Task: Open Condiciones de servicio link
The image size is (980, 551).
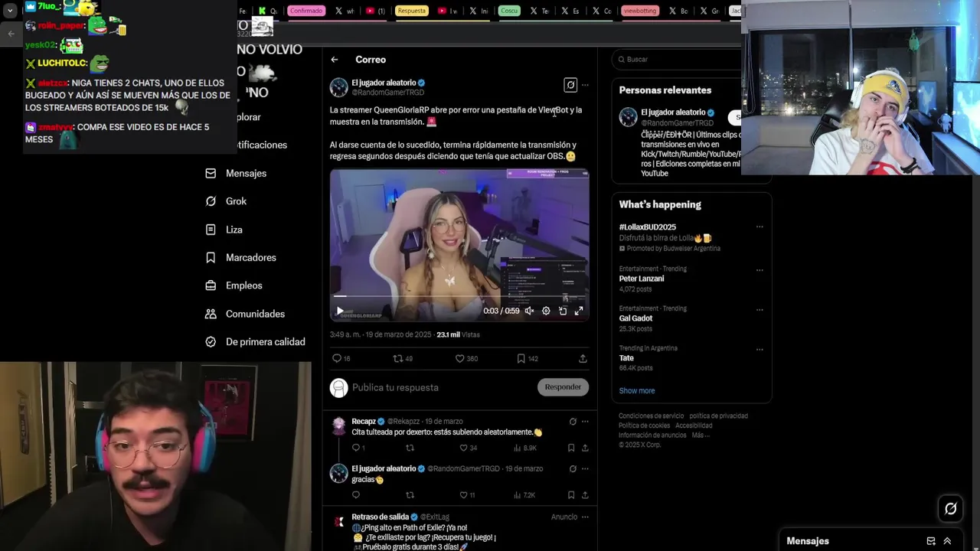Action: 651,416
